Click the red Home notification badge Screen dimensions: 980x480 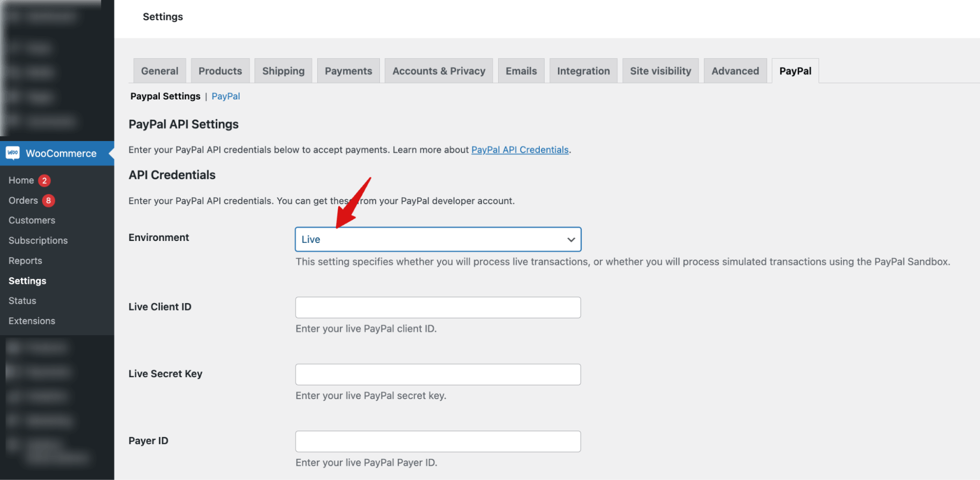pyautogui.click(x=44, y=180)
